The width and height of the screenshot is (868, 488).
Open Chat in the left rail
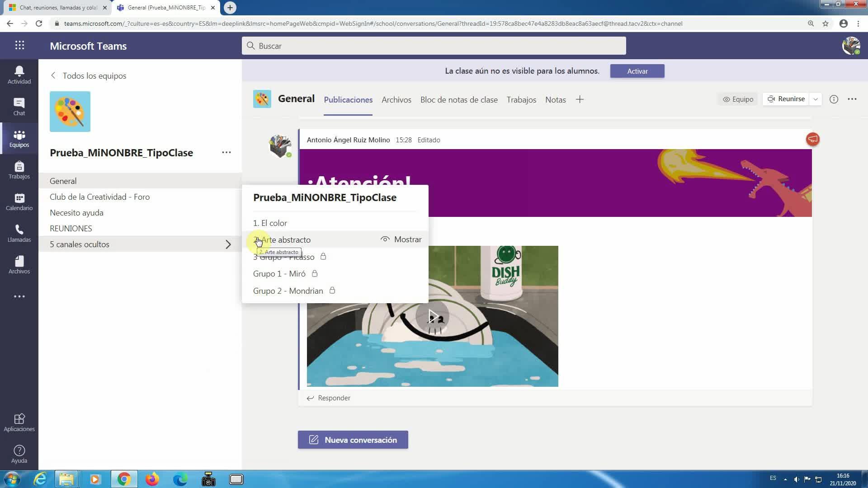(19, 107)
